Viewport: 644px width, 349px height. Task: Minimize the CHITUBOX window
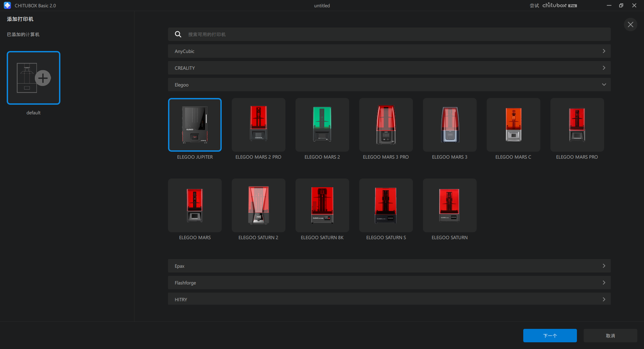(609, 5)
